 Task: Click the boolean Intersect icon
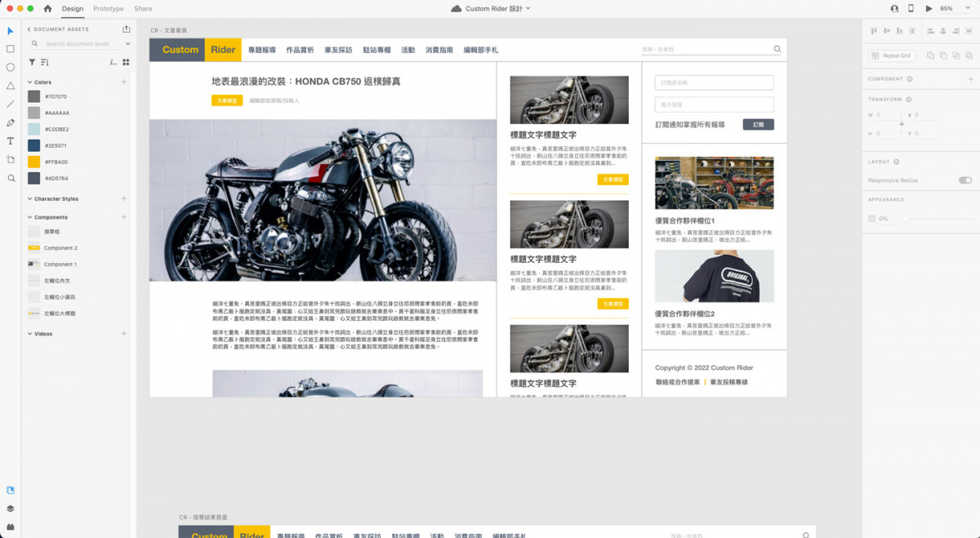[956, 56]
